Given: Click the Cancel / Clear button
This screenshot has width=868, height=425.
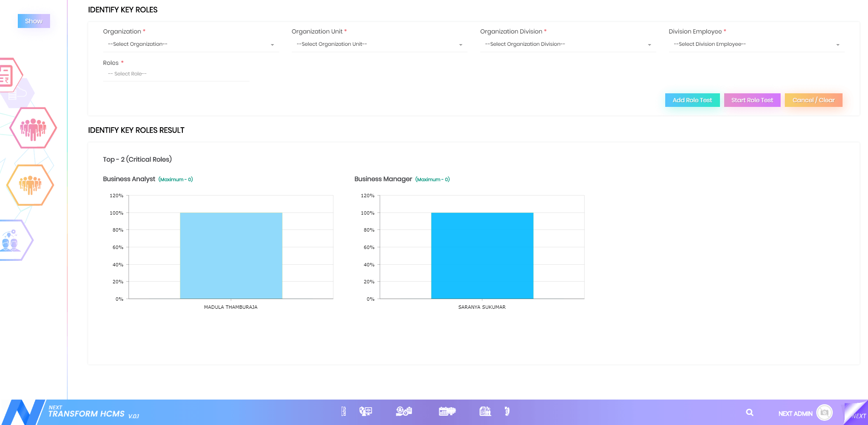Looking at the screenshot, I should click(x=813, y=100).
